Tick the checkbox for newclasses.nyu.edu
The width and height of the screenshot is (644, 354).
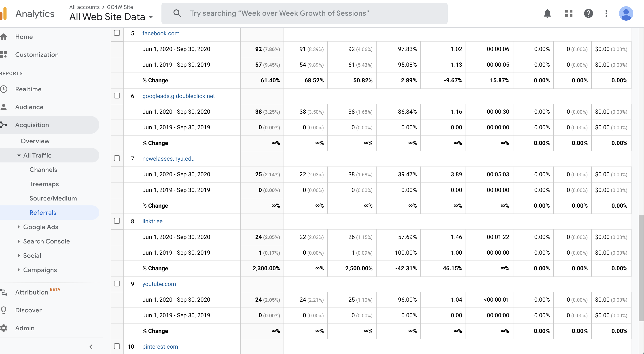pyautogui.click(x=117, y=158)
